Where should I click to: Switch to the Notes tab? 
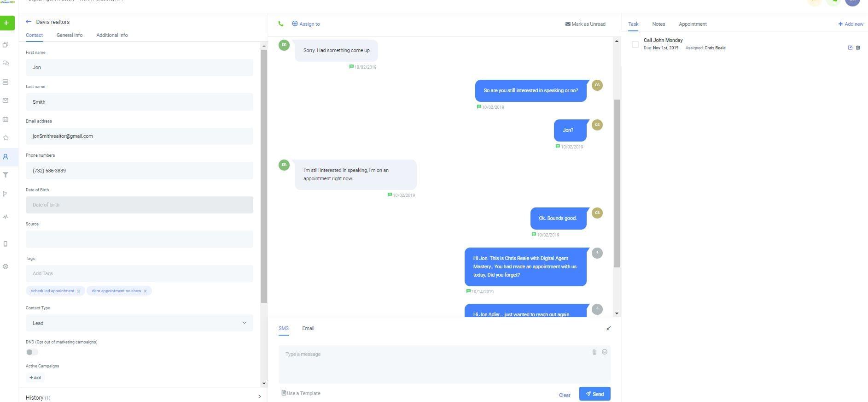pyautogui.click(x=658, y=24)
